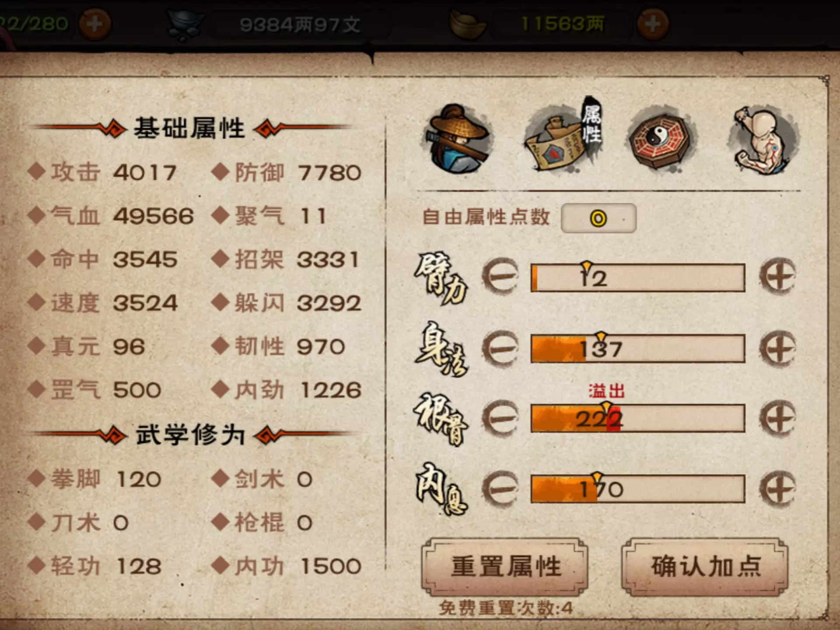Add gold ingots with the plus icon

coord(653,24)
